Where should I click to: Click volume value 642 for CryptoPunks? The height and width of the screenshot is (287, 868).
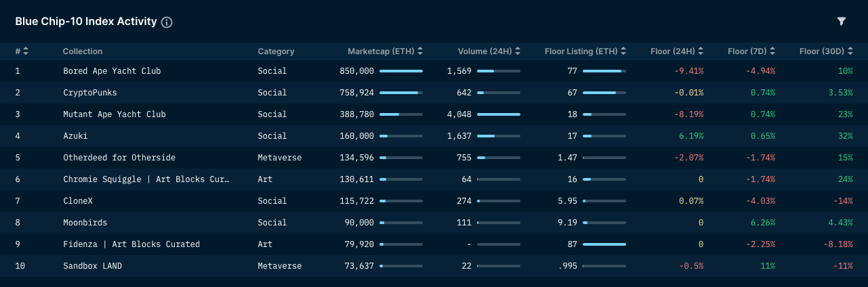[464, 93]
